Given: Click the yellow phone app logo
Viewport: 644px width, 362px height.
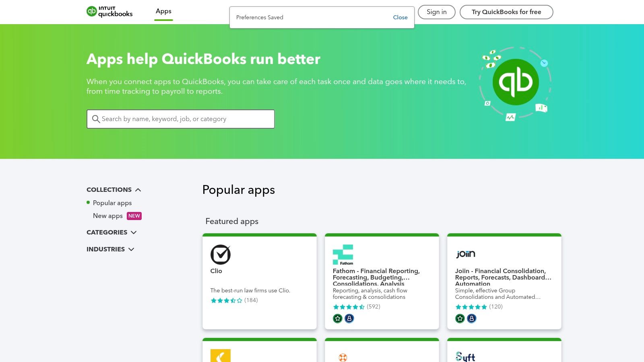Looking at the screenshot, I should [220, 356].
